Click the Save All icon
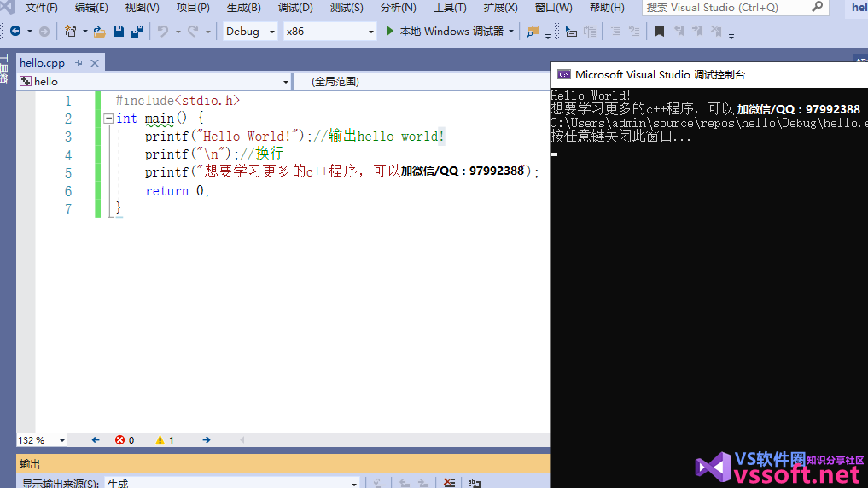 (137, 32)
